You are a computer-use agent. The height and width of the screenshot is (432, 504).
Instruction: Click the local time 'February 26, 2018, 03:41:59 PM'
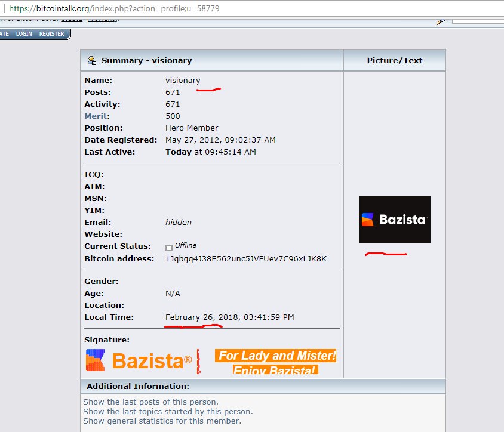coord(230,317)
